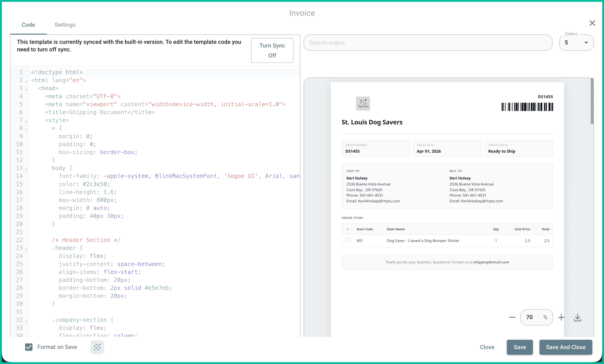The image size is (604, 364).
Task: Download the invoice as a PDF
Action: coord(577,317)
